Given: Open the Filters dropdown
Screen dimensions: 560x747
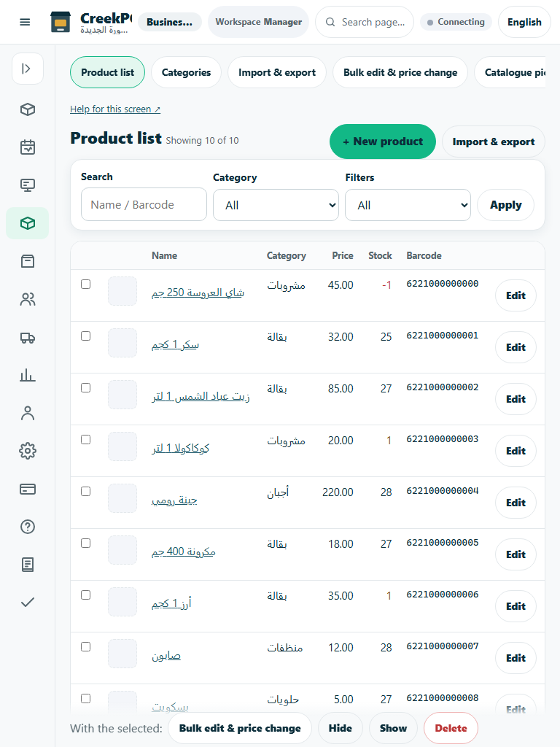Looking at the screenshot, I should pyautogui.click(x=408, y=205).
